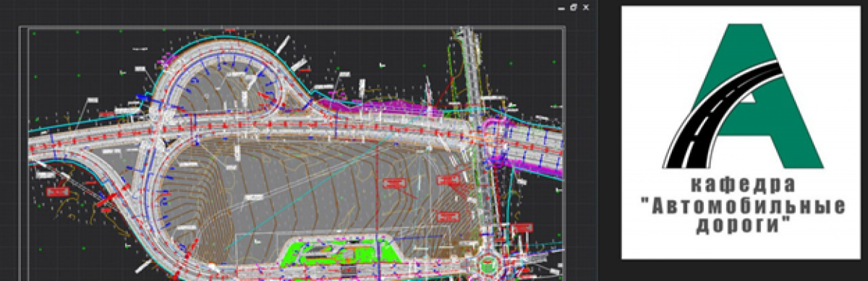Restore down the drawing viewport window

pyautogui.click(x=574, y=7)
